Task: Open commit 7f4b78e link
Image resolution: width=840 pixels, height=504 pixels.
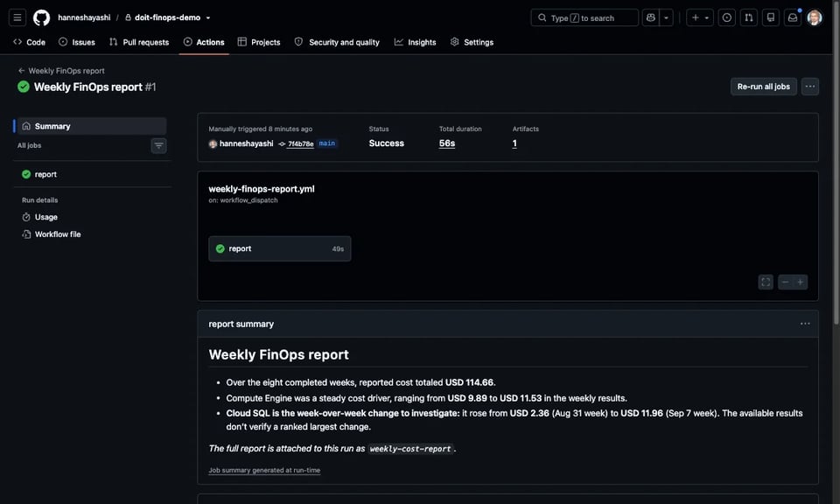Action: 300,143
